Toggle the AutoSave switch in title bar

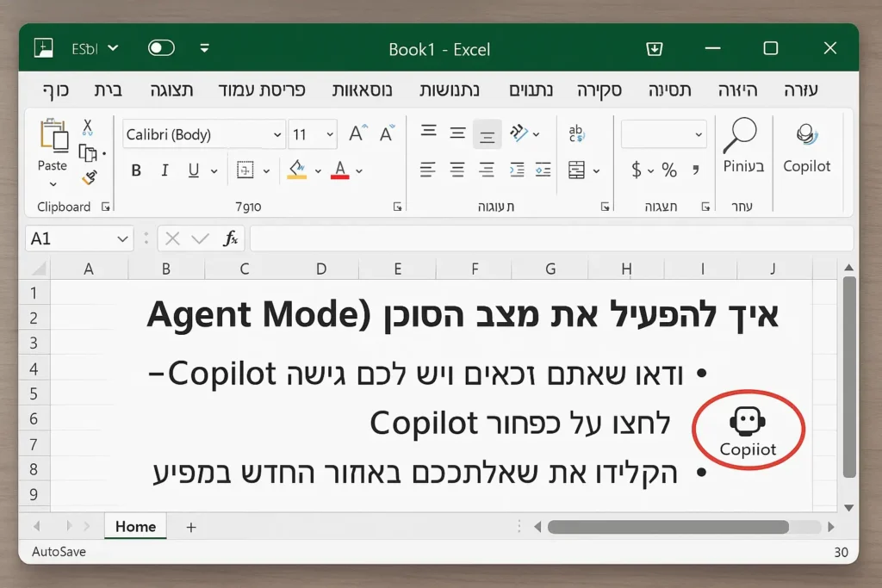[161, 48]
